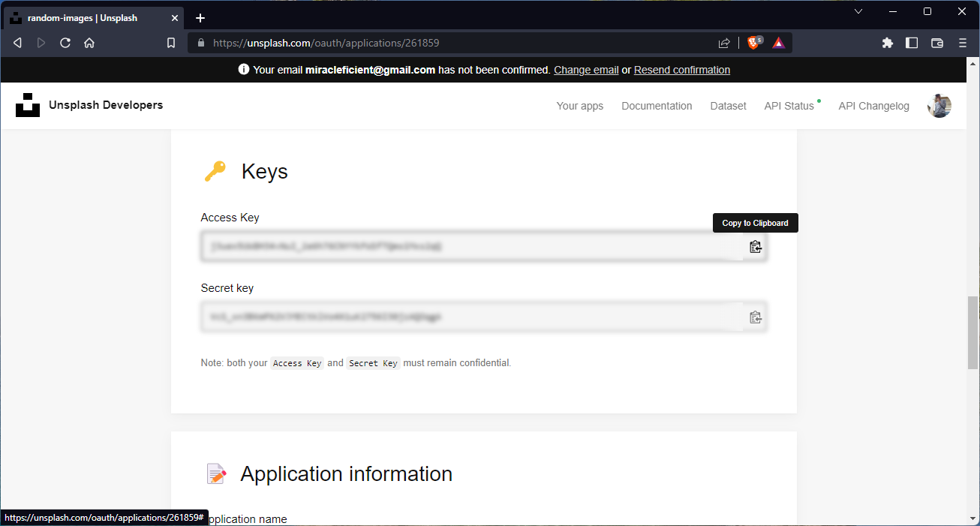Open the Brave main hamburger menu
The image size is (980, 526).
pos(963,43)
